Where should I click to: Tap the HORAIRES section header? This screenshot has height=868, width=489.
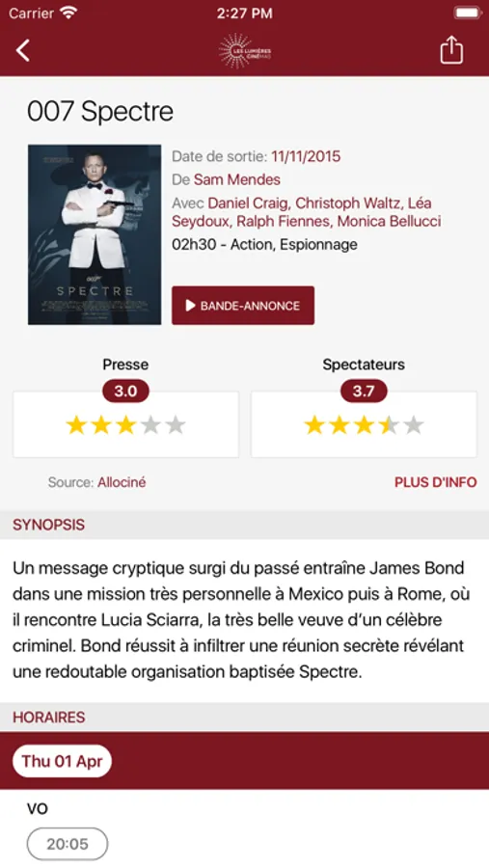[244, 717]
